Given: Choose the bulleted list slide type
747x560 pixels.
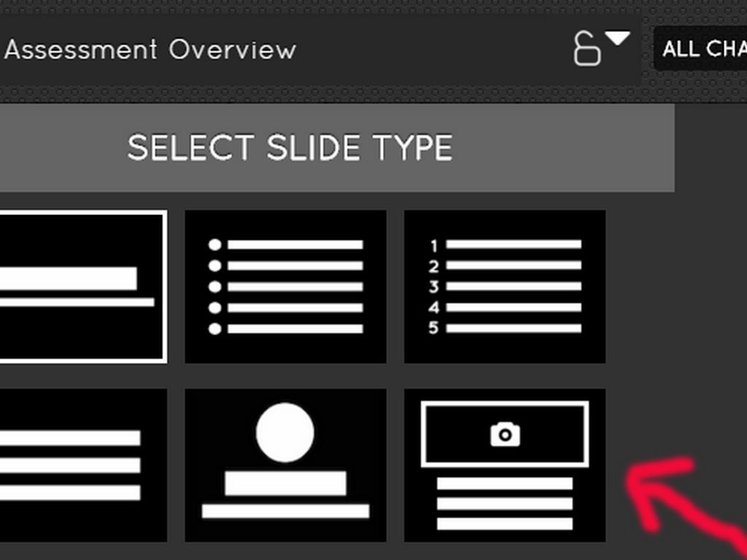Looking at the screenshot, I should pos(285,287).
